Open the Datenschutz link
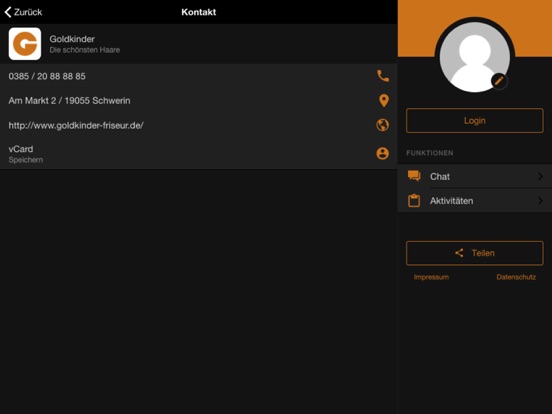The image size is (552, 414). 516,277
